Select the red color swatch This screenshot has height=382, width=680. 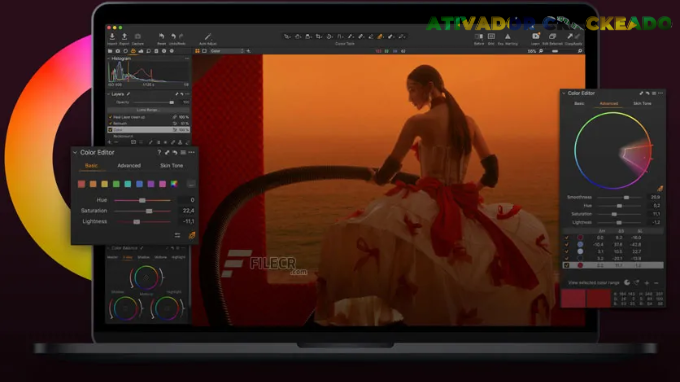[81, 184]
